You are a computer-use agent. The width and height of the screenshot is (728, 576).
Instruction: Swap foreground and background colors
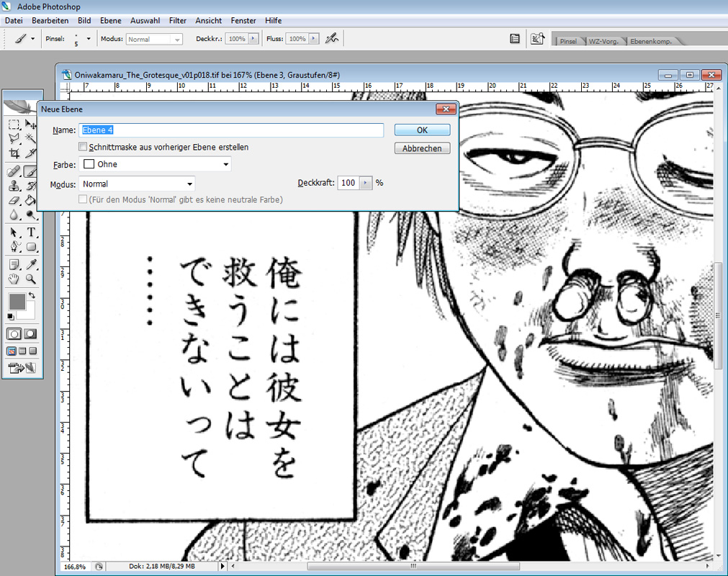pyautogui.click(x=32, y=295)
